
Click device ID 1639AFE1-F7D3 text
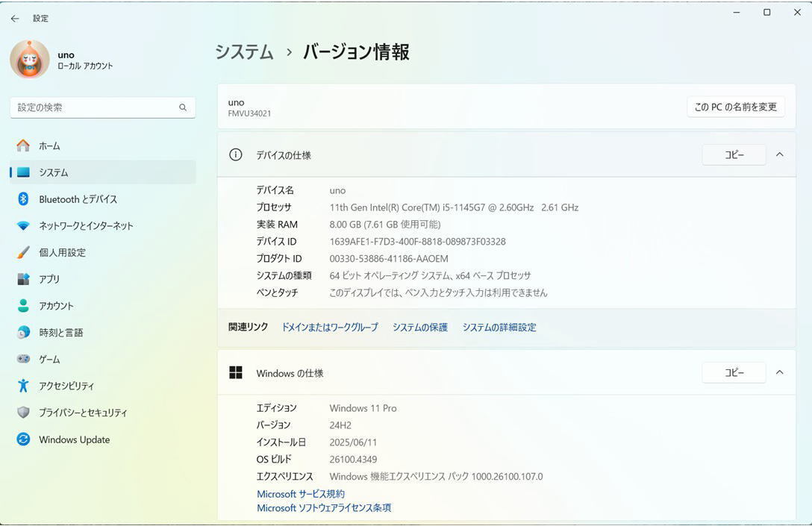(417, 242)
